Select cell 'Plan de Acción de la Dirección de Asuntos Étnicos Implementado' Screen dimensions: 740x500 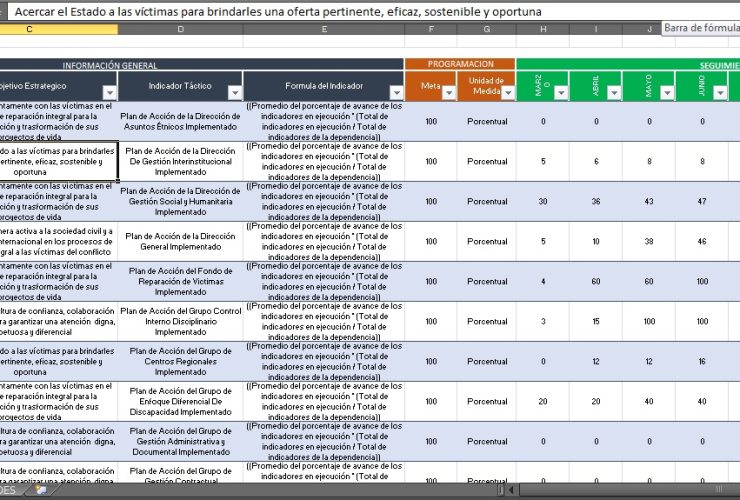(x=180, y=121)
